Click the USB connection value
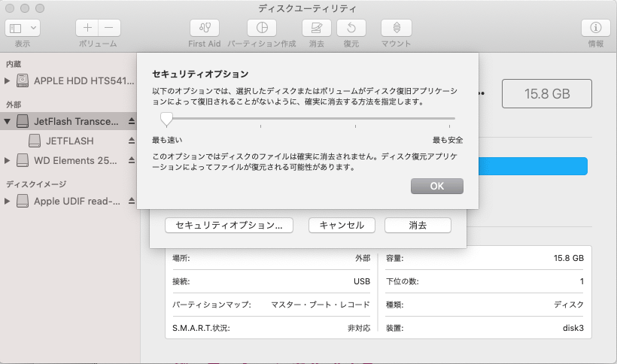Image resolution: width=617 pixels, height=364 pixels. 362,281
